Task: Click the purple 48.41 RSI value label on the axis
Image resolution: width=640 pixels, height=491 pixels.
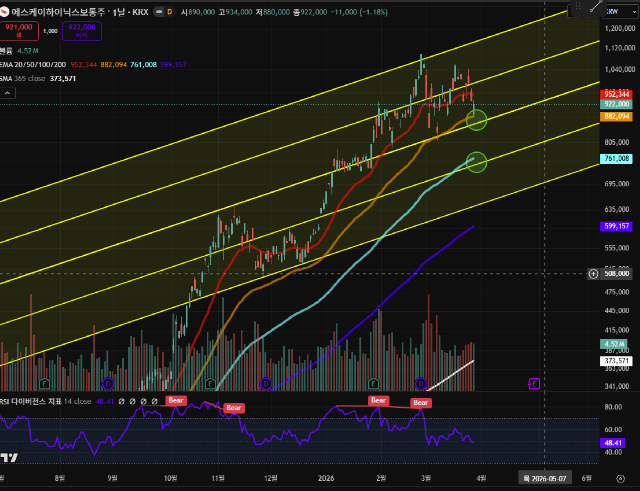Action: tap(613, 443)
